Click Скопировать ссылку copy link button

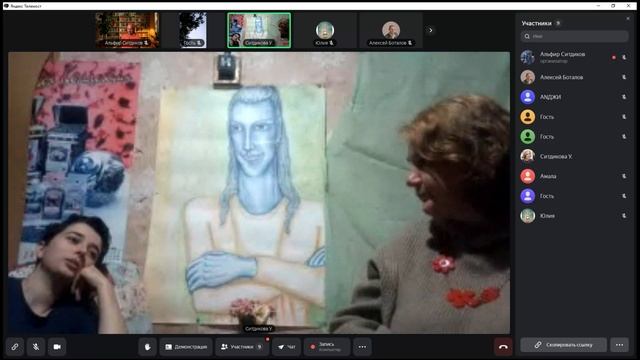564,345
